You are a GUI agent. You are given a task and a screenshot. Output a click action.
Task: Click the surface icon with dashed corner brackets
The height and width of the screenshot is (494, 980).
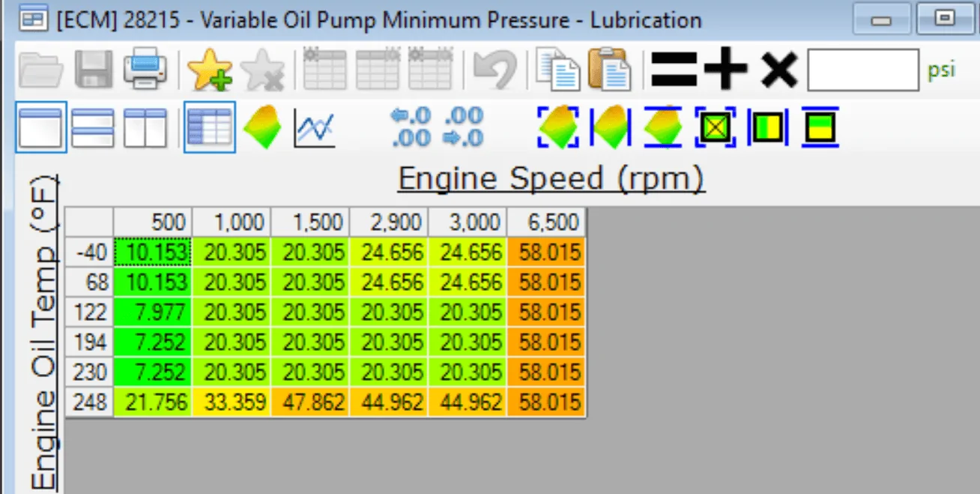[558, 127]
